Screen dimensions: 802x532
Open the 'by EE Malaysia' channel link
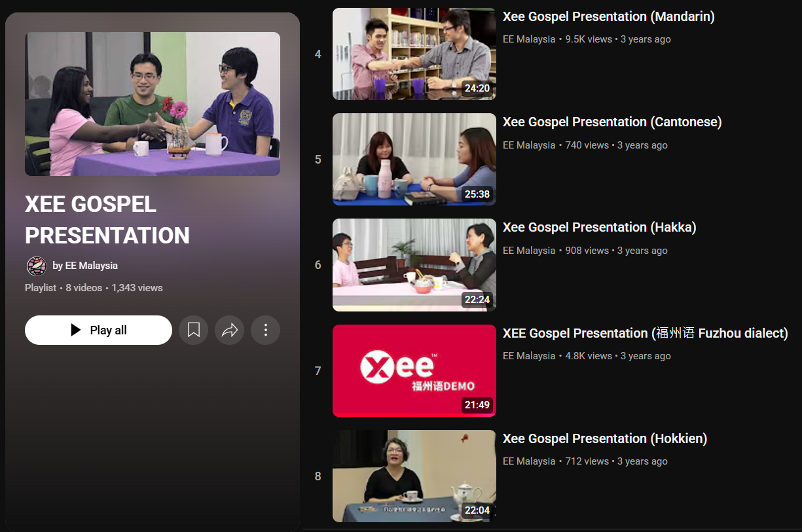(x=85, y=266)
